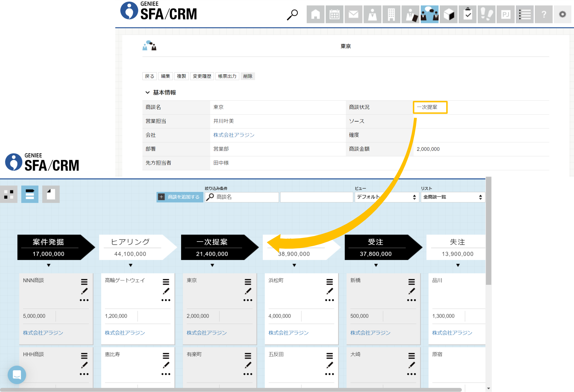Go to the Home icon in the top navigation
The image size is (574, 392).
pos(315,14)
